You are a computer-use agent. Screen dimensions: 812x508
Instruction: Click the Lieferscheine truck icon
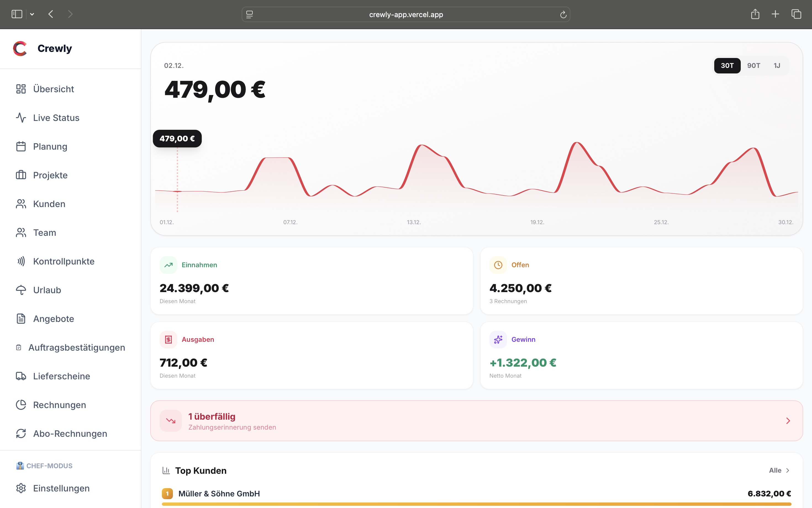pyautogui.click(x=21, y=376)
